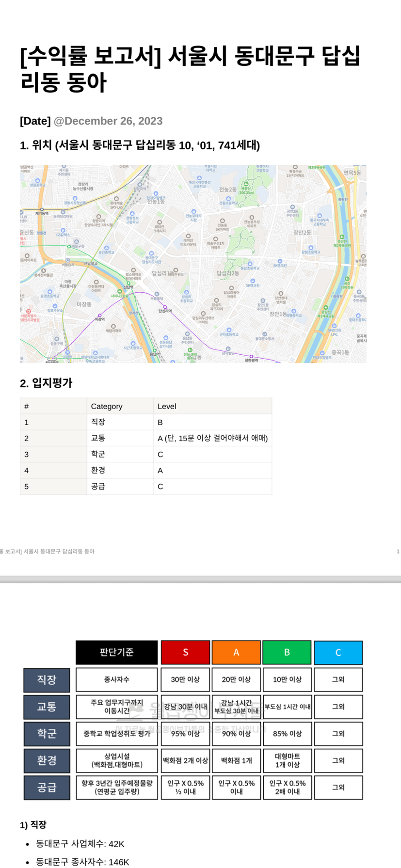Click the '장안2동' label on the map
This screenshot has height=868, width=401.
coord(302,233)
